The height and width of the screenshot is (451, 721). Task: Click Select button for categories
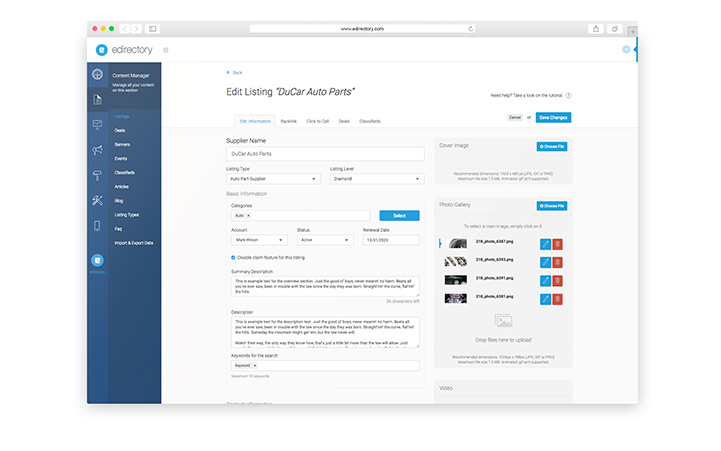pos(400,216)
